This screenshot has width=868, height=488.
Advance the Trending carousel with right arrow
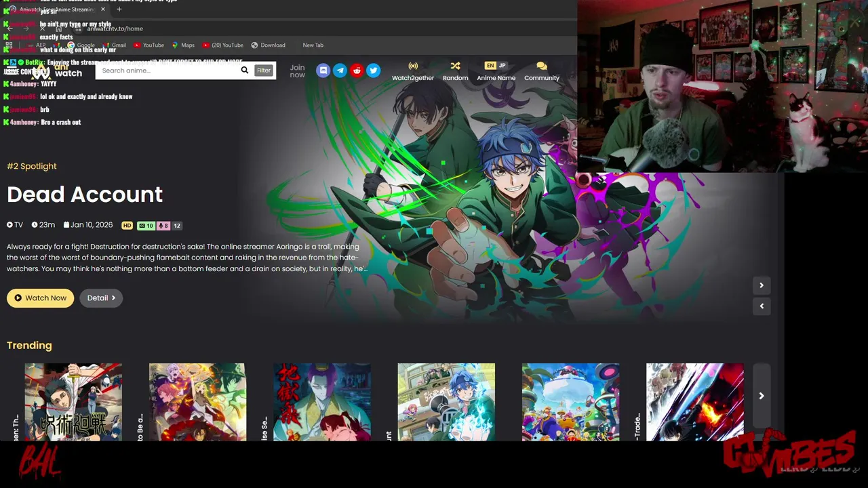point(762,396)
